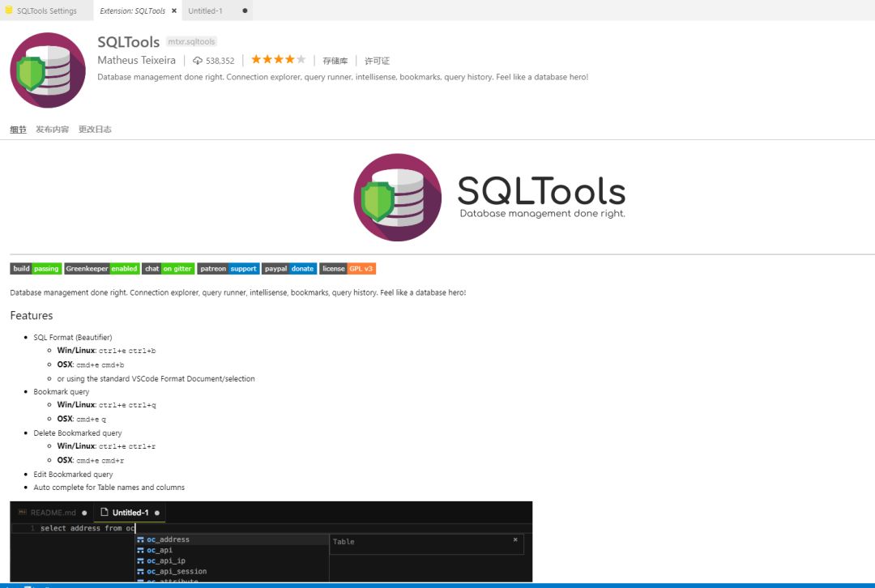
Task: Open the 许可证 license link
Action: [x=377, y=61]
